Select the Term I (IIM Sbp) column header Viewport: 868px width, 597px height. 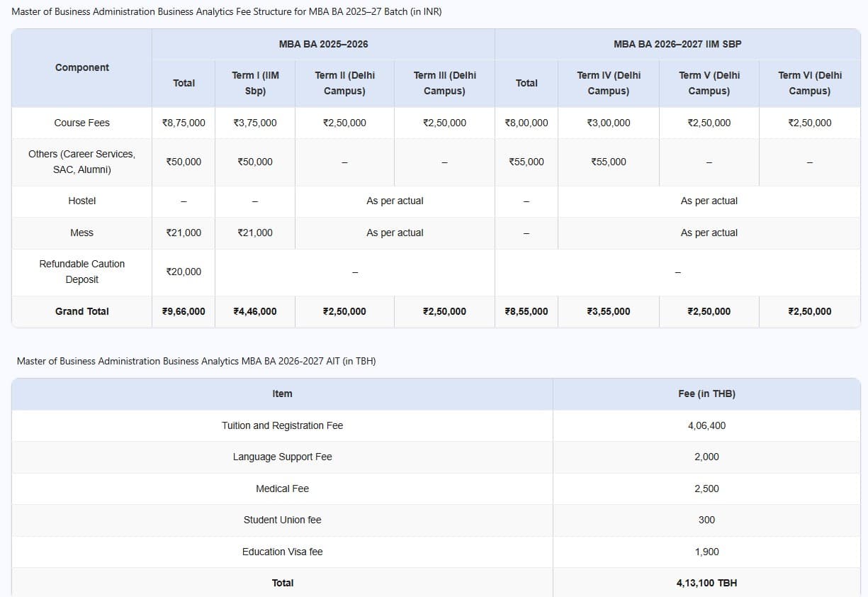coord(255,83)
